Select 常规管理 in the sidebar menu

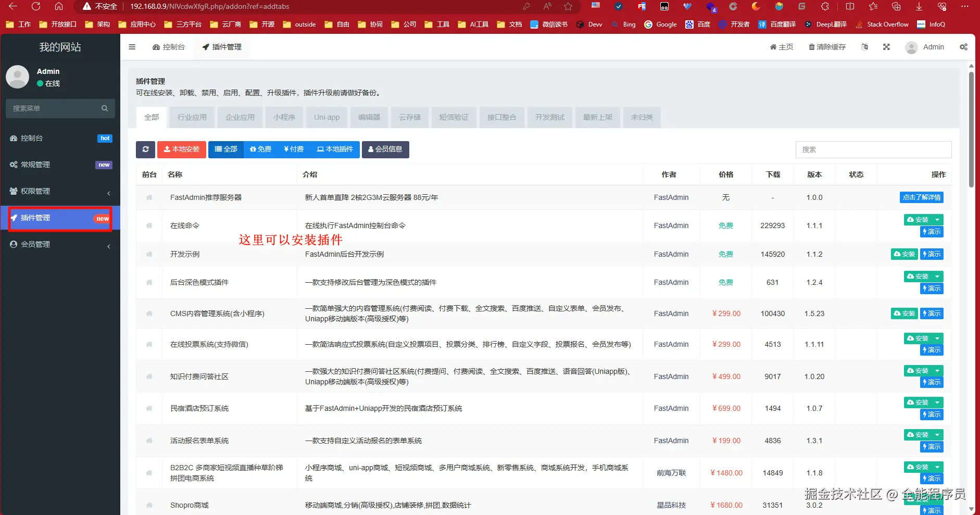[x=60, y=165]
